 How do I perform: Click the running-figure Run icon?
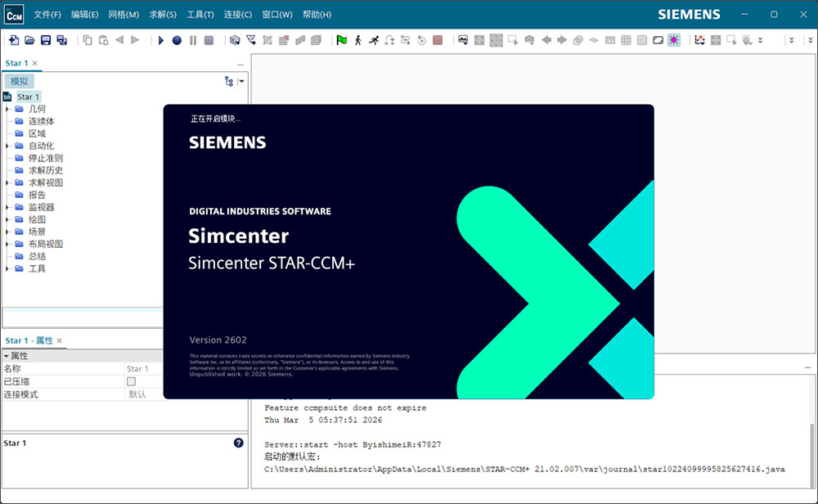tap(374, 40)
